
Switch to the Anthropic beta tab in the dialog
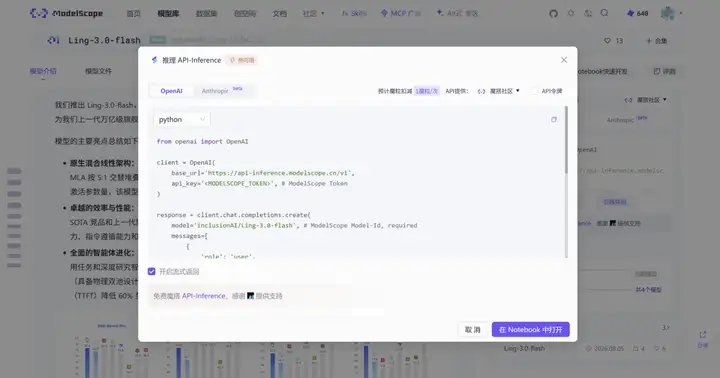(221, 91)
